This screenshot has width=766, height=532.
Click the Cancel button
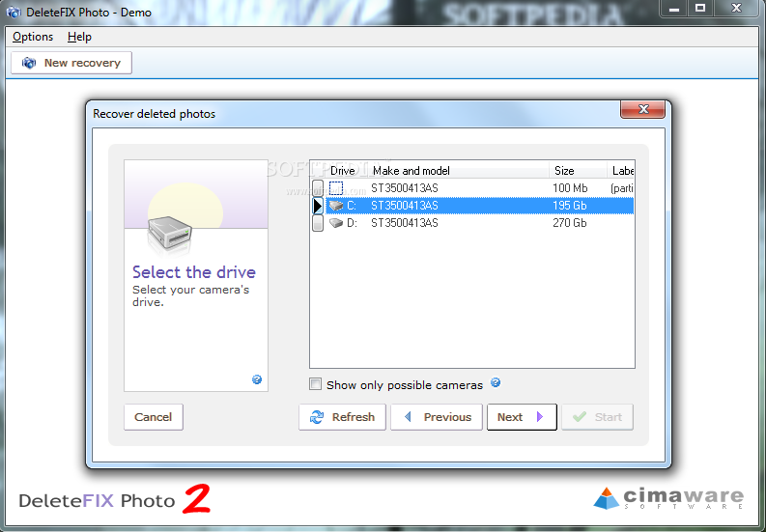(154, 417)
